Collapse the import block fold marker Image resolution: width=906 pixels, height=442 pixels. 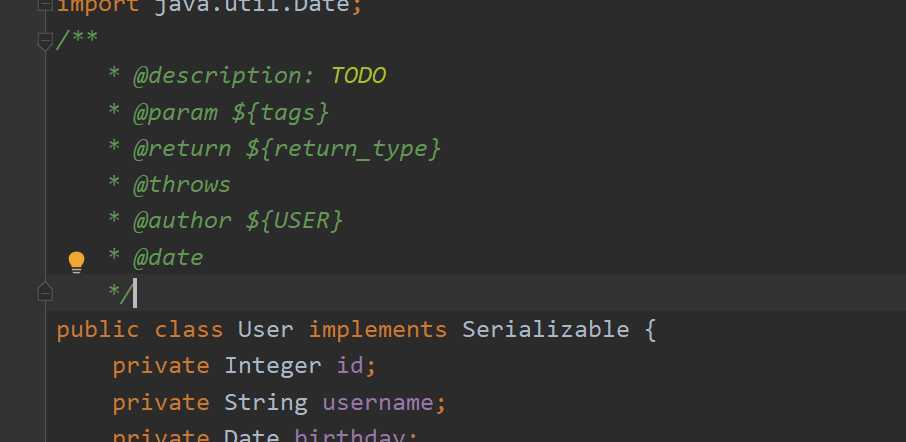click(x=44, y=6)
